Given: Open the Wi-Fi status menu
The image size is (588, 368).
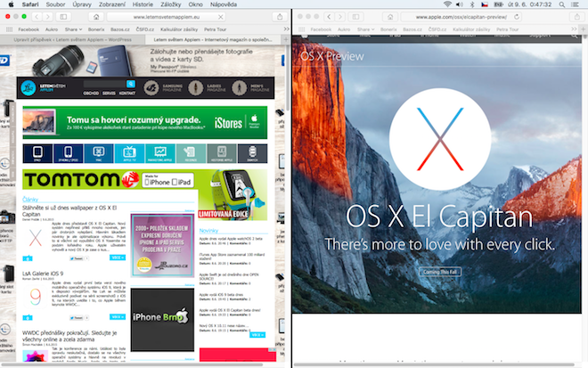Looking at the screenshot, I should point(447,4).
